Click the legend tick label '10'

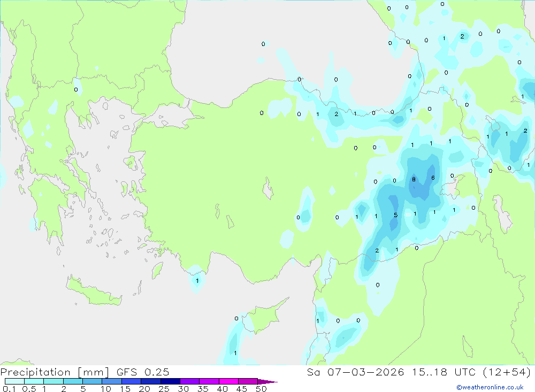pyautogui.click(x=106, y=389)
